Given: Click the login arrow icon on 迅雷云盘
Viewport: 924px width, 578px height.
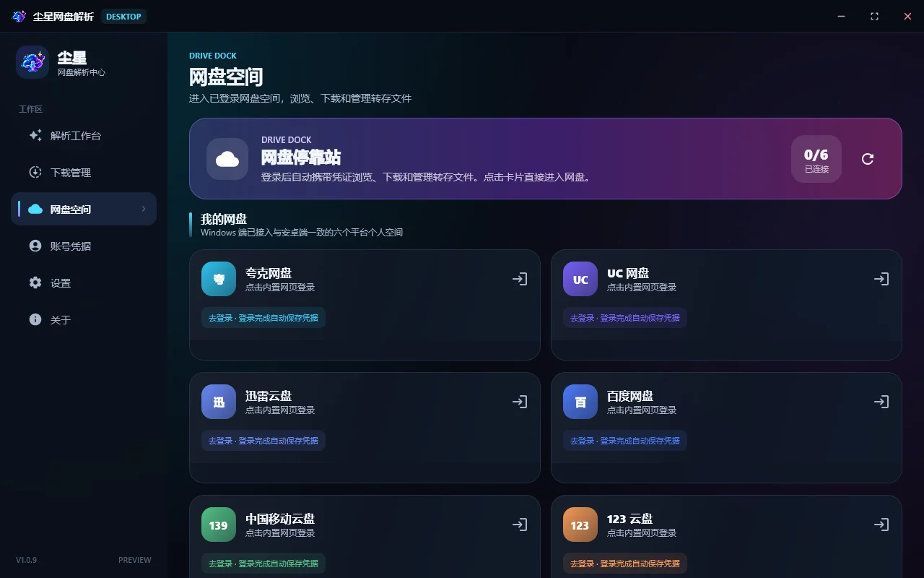Looking at the screenshot, I should (520, 402).
